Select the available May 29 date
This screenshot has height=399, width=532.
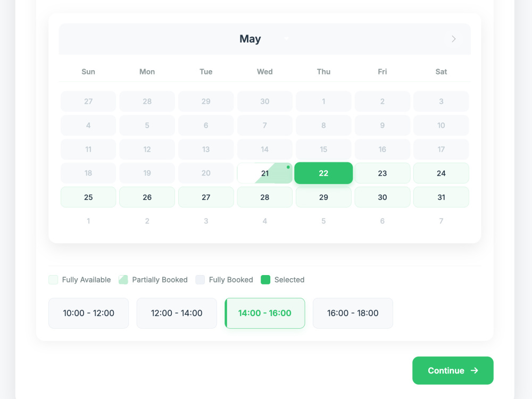point(323,197)
